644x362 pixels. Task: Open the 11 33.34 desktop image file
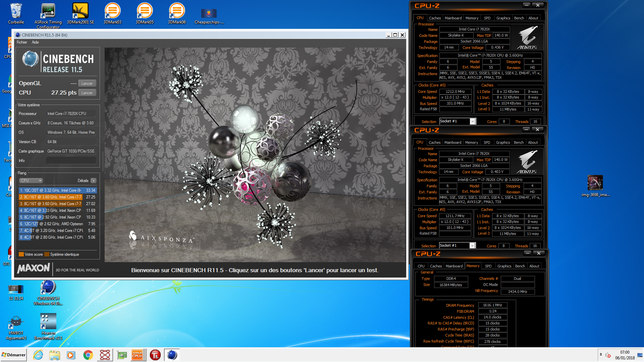click(x=16, y=292)
